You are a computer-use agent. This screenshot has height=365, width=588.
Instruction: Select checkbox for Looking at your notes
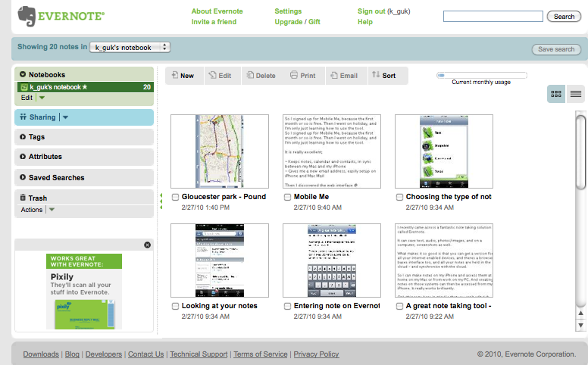coord(176,307)
